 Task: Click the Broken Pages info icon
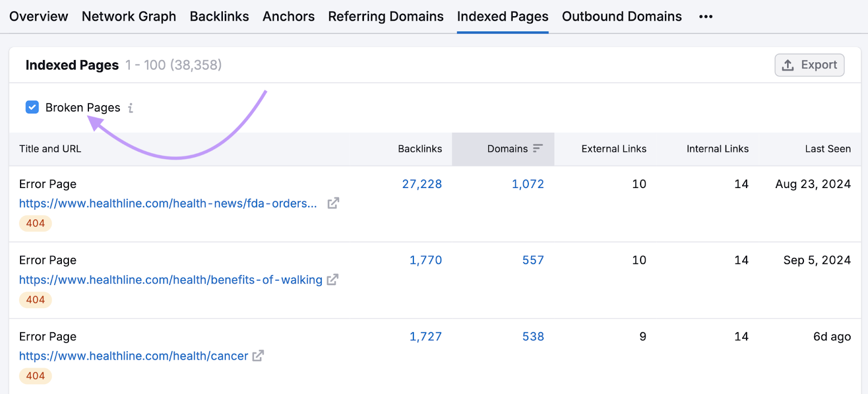[131, 108]
